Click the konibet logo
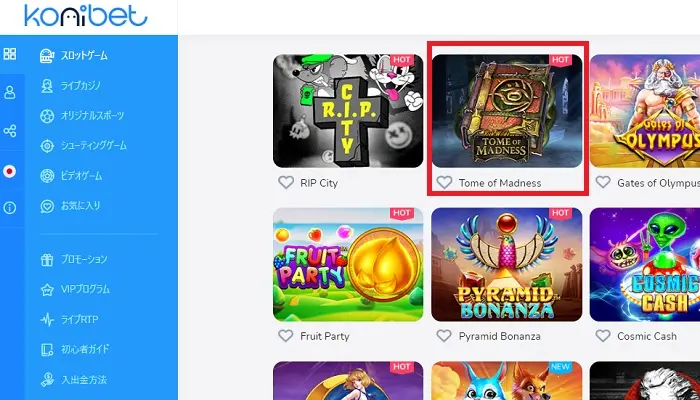700x400 pixels. (x=86, y=15)
